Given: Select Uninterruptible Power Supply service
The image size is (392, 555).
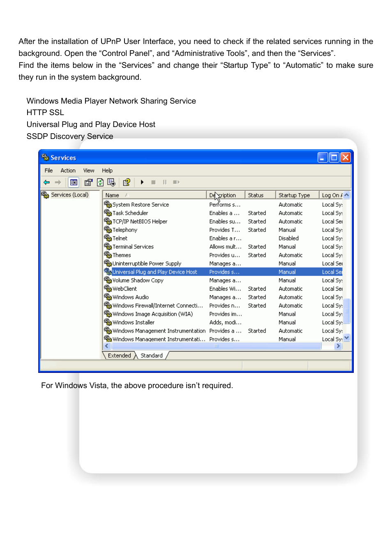Looking at the screenshot, I should point(223,264).
